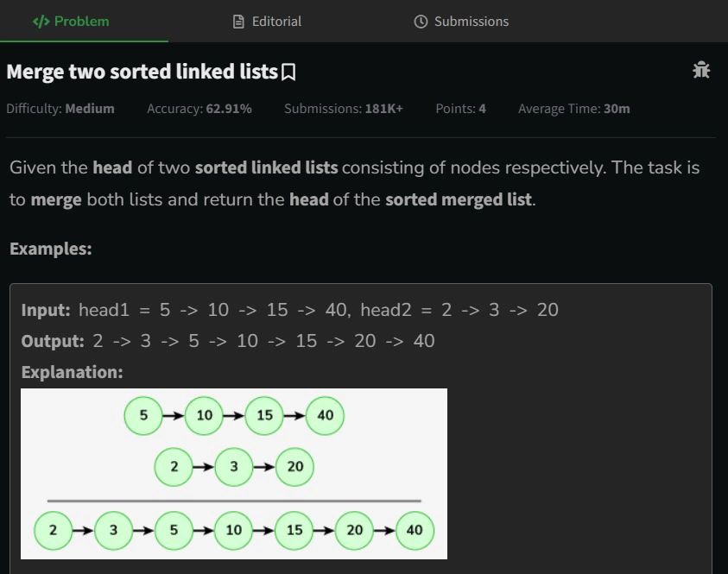Screen dimensions: 728x574
Task: Click the clock icon beside Submissions
Action: (x=421, y=22)
